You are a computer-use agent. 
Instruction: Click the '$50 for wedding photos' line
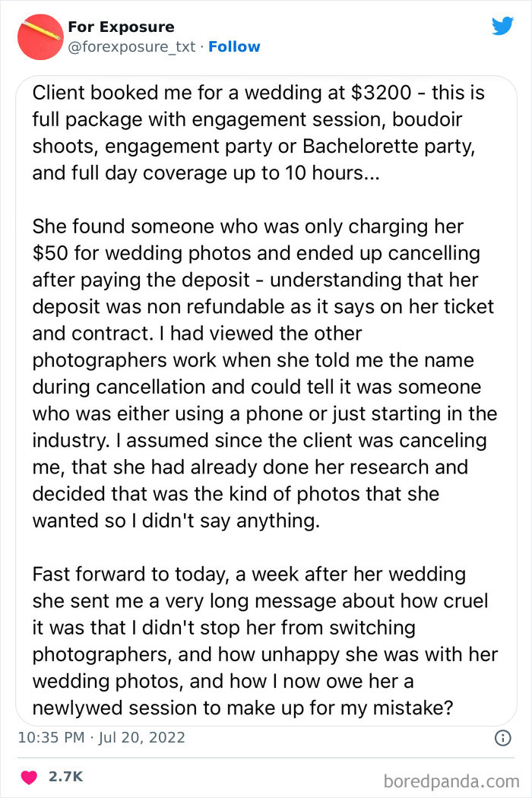(x=256, y=253)
